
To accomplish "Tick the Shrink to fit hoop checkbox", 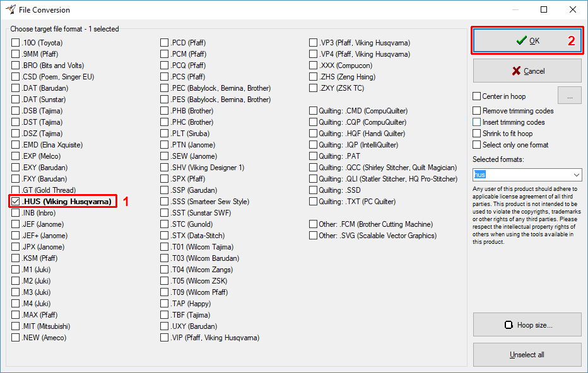I will click(476, 134).
